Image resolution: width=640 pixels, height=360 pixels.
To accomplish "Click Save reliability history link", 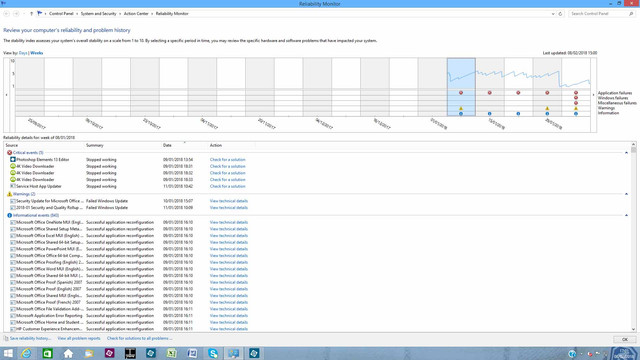I will click(30, 338).
